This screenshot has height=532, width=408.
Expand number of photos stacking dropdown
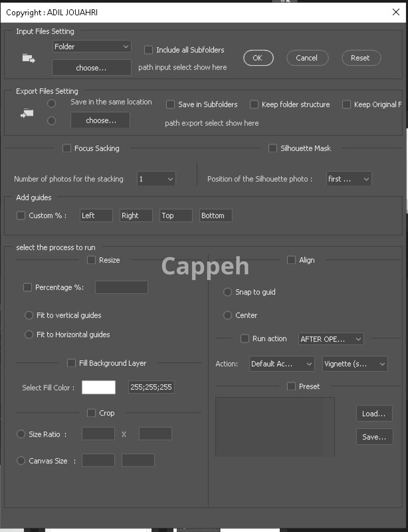tap(156, 179)
